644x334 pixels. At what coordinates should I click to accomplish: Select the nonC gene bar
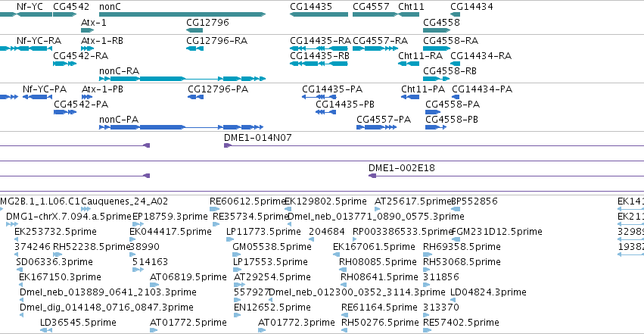(x=182, y=14)
